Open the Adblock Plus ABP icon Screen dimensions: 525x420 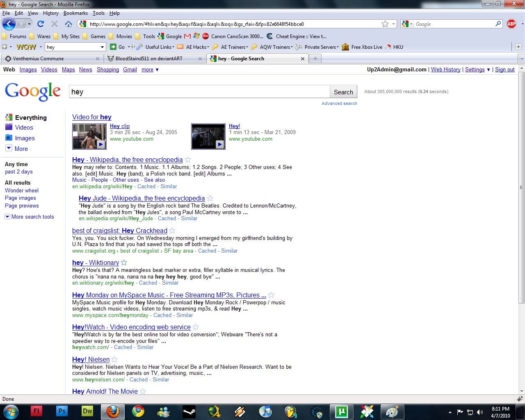511,24
